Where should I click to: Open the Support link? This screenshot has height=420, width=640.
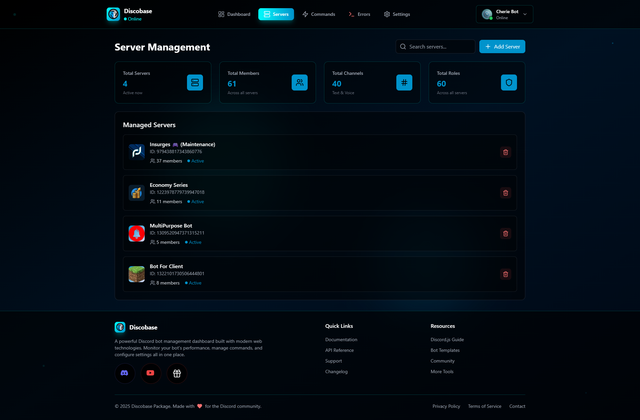click(333, 361)
